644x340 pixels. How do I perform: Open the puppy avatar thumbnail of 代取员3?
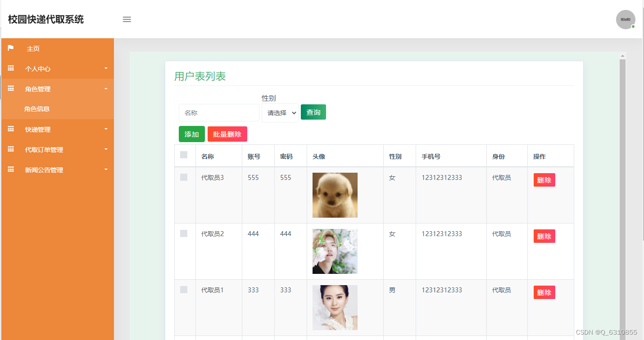335,195
